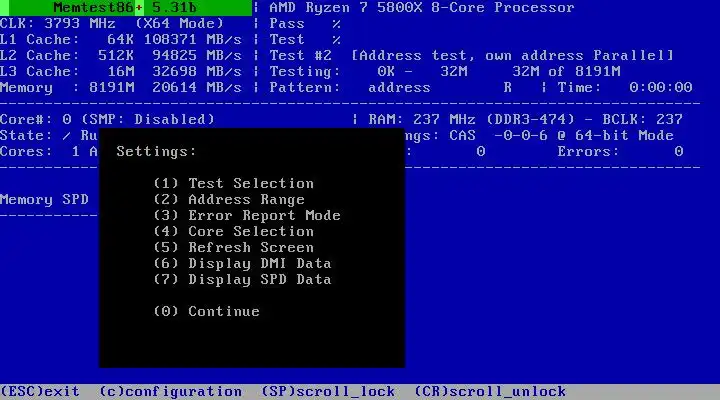Click the Time: 0:00:00 counter
The height and width of the screenshot is (400, 720).
coord(624,87)
